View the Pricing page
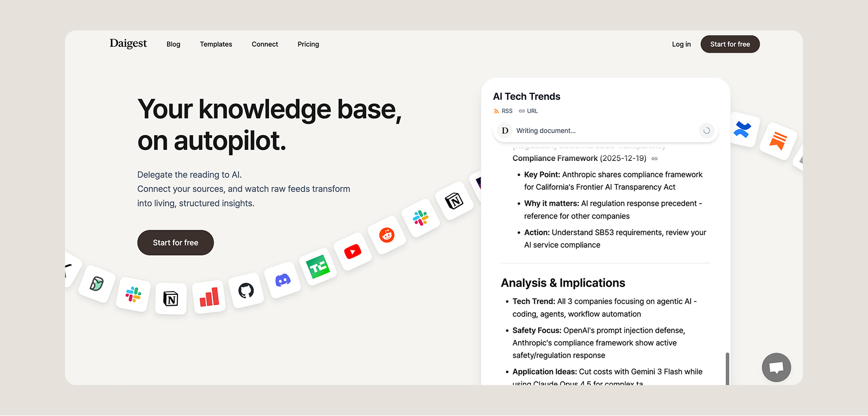Viewport: 868px width, 416px height. (308, 45)
